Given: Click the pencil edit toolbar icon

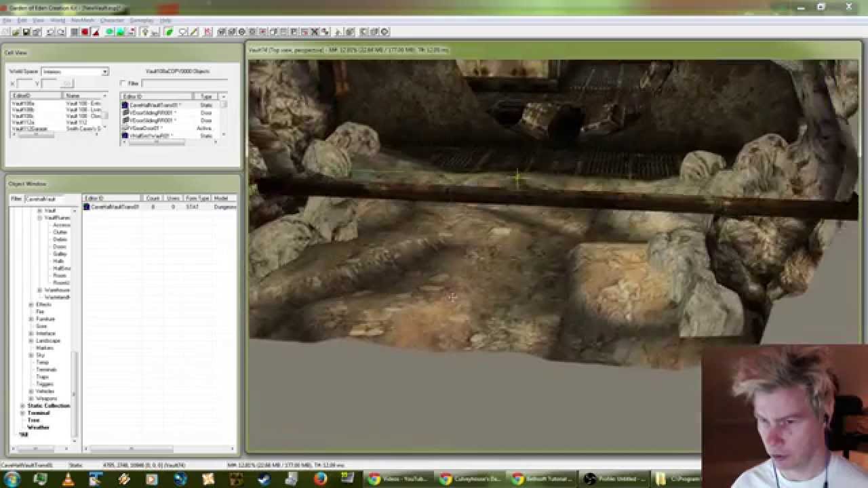Looking at the screenshot, I should point(194,32).
